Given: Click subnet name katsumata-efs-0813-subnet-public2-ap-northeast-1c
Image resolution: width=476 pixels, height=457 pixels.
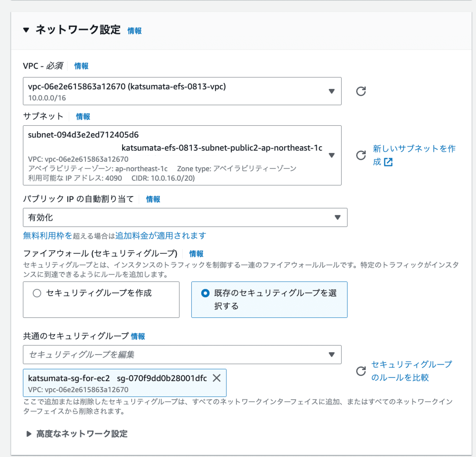Looking at the screenshot, I should [x=222, y=148].
